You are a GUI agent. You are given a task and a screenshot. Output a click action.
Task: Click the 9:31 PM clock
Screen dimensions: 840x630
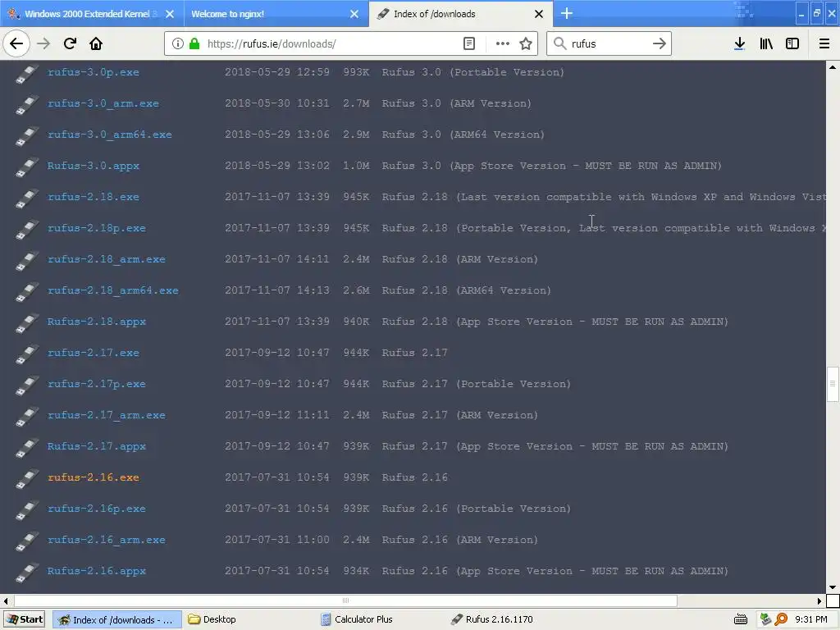pyautogui.click(x=810, y=620)
